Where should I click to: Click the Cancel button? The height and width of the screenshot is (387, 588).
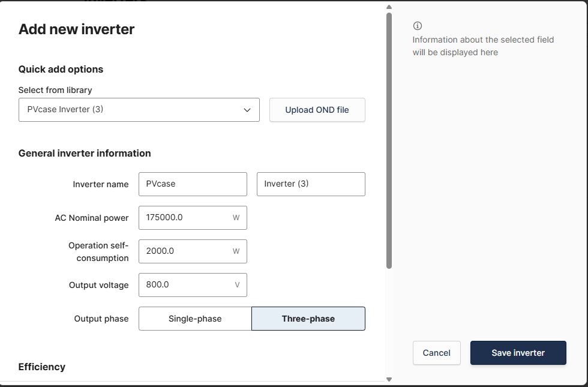[x=437, y=353]
